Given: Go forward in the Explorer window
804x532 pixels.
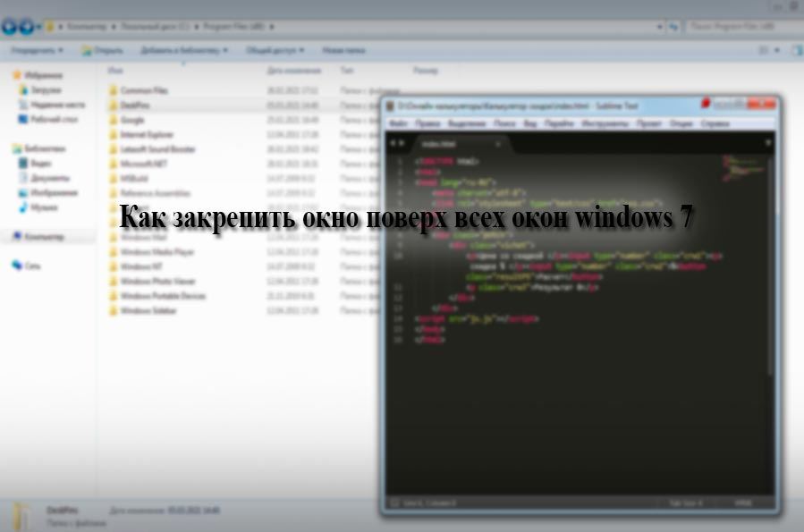Looking at the screenshot, I should pos(27,26).
